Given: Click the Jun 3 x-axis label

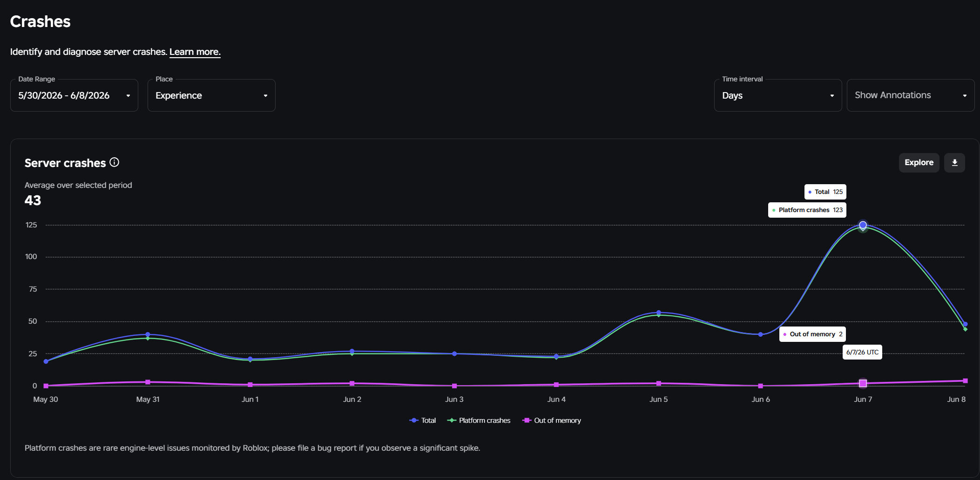Looking at the screenshot, I should tap(454, 400).
